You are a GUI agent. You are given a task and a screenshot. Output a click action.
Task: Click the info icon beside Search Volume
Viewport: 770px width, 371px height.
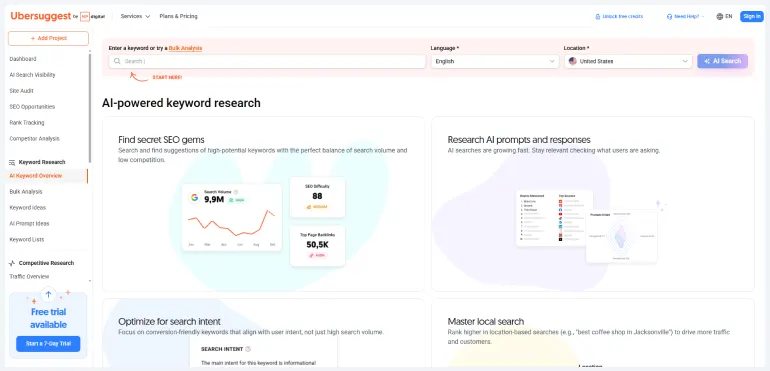[236, 192]
